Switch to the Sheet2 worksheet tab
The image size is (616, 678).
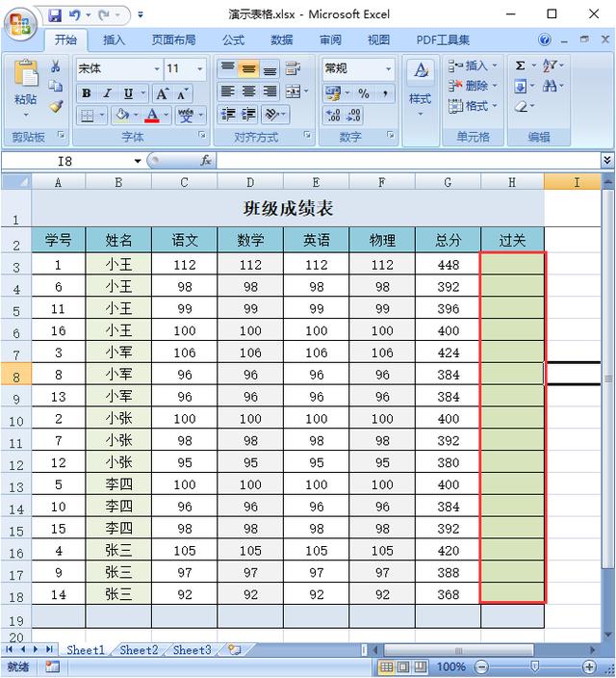pyautogui.click(x=139, y=650)
